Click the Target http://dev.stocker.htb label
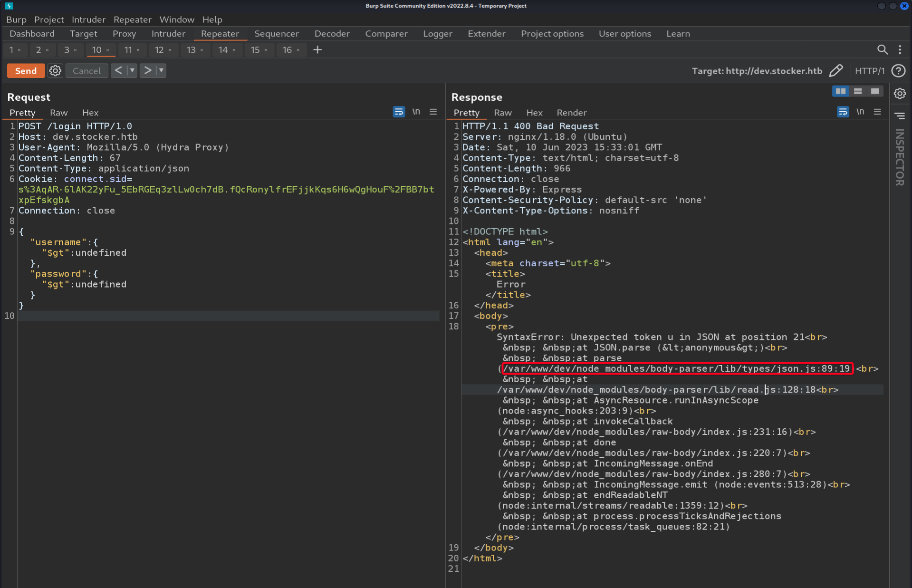Viewport: 912px width, 588px height. (757, 71)
